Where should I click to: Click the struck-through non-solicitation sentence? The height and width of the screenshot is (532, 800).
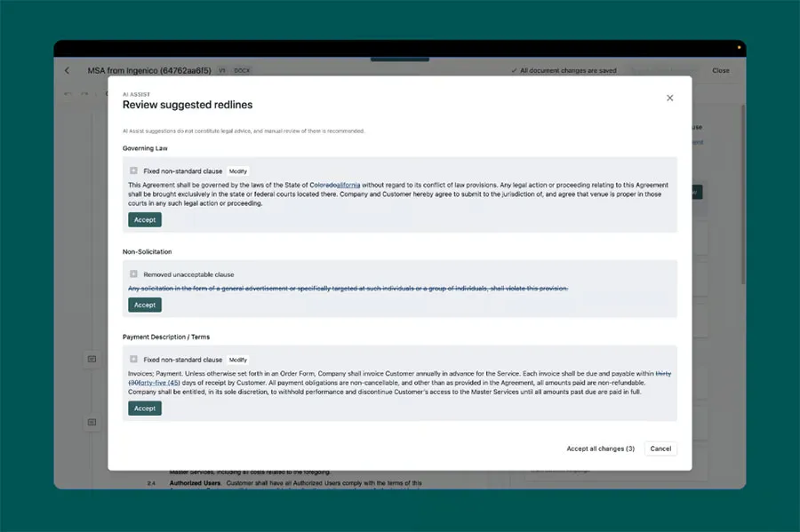(x=348, y=289)
